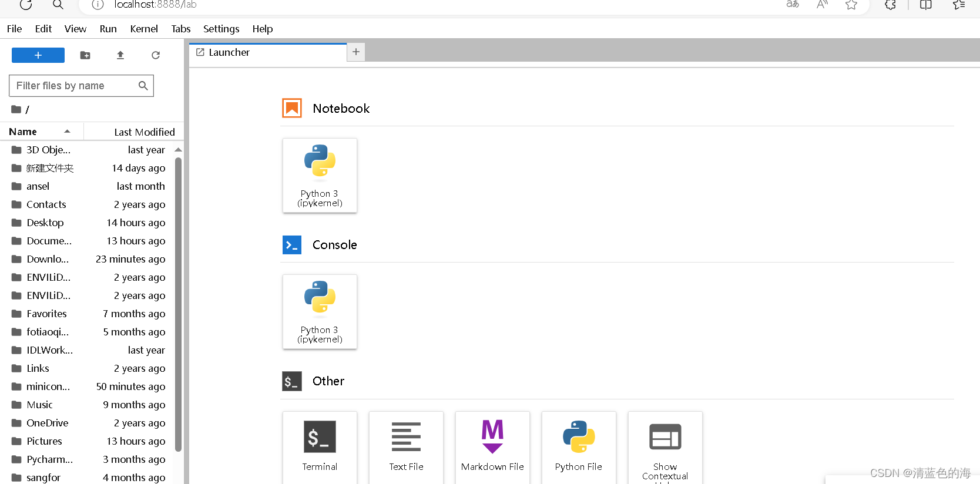The height and width of the screenshot is (484, 980).
Task: Select the Links folder
Action: 88,368
